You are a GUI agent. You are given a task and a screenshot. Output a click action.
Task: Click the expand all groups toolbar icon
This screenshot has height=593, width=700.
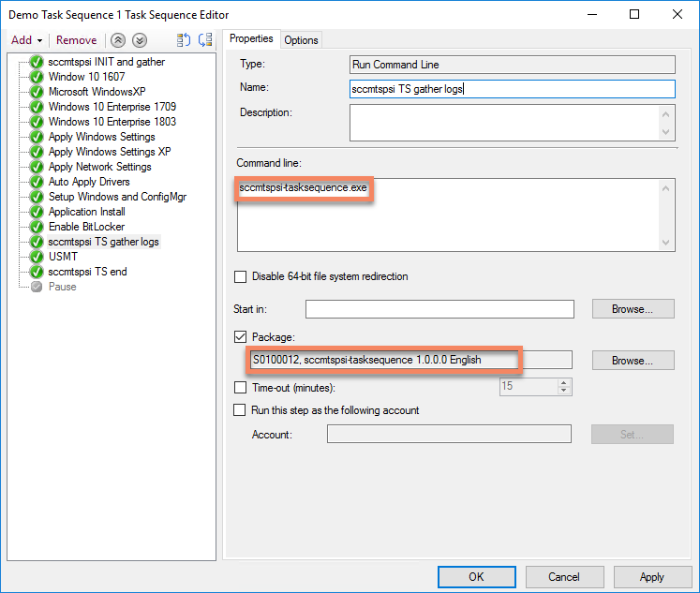(x=204, y=40)
